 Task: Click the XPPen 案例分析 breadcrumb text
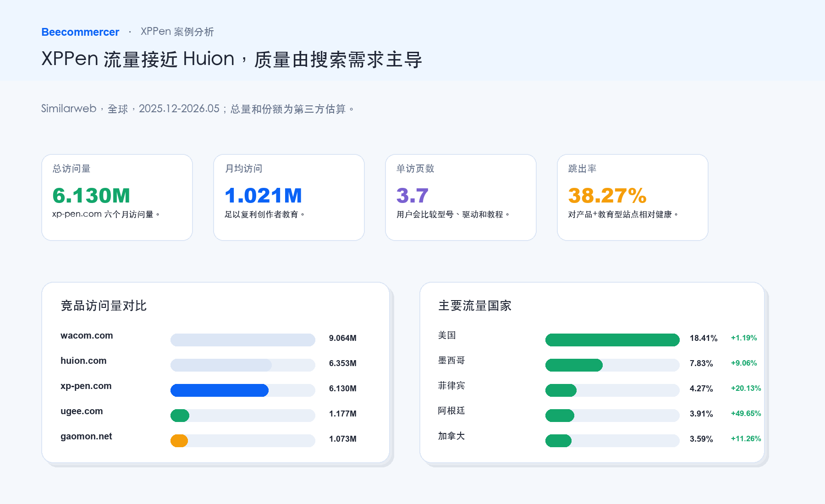tap(177, 32)
